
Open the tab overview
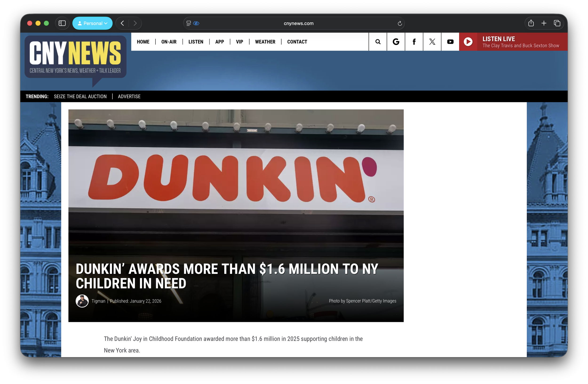pos(557,23)
